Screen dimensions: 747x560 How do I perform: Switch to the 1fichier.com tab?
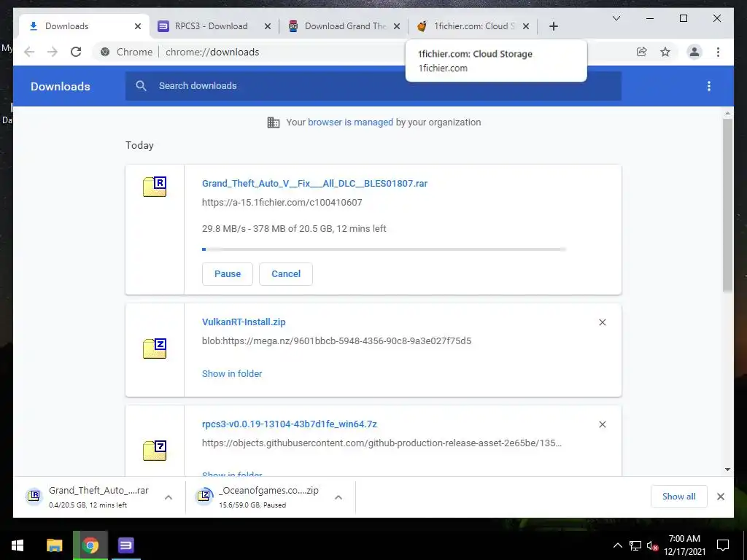click(473, 26)
